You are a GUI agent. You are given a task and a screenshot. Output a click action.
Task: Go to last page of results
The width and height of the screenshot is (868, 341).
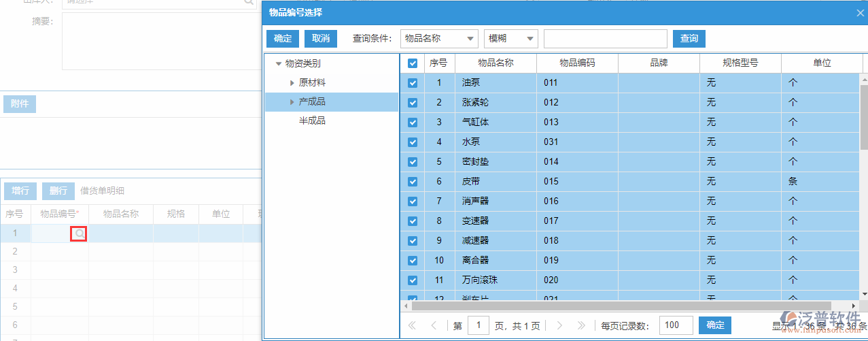click(x=581, y=326)
